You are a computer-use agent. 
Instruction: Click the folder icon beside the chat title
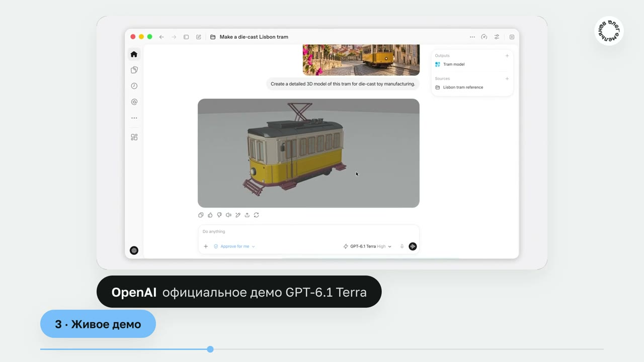point(213,37)
